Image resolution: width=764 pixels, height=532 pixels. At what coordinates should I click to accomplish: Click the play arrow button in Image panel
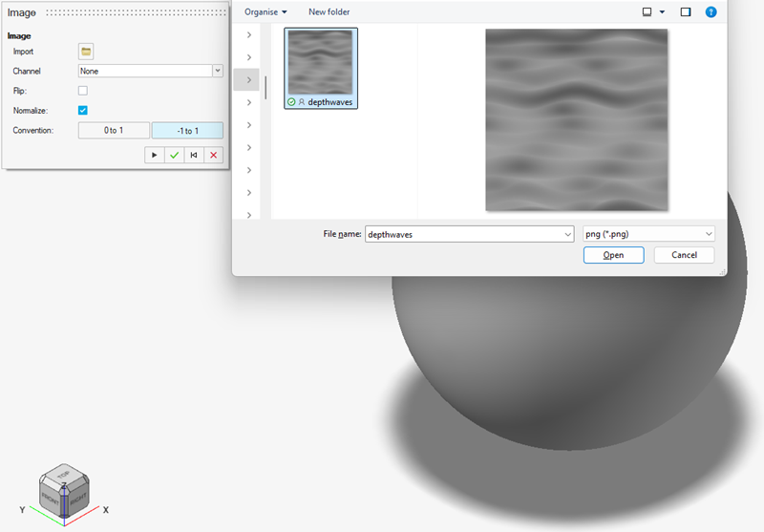point(155,155)
